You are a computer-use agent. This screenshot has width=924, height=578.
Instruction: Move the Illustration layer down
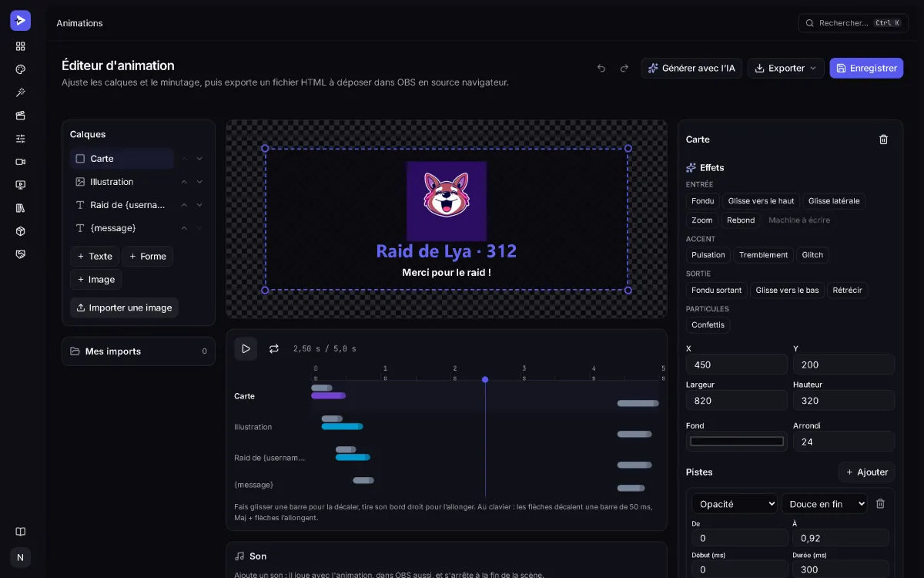(199, 182)
